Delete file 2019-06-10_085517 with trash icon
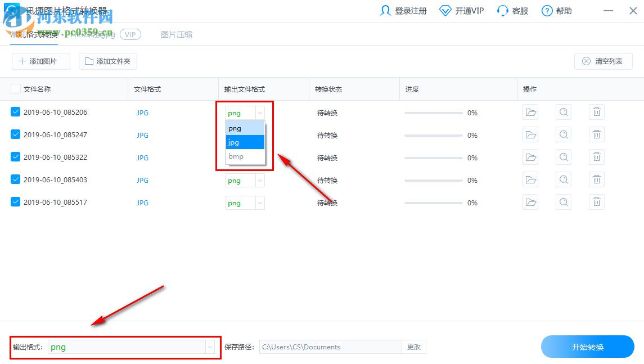Viewport: 644px width, 364px height. click(x=597, y=203)
